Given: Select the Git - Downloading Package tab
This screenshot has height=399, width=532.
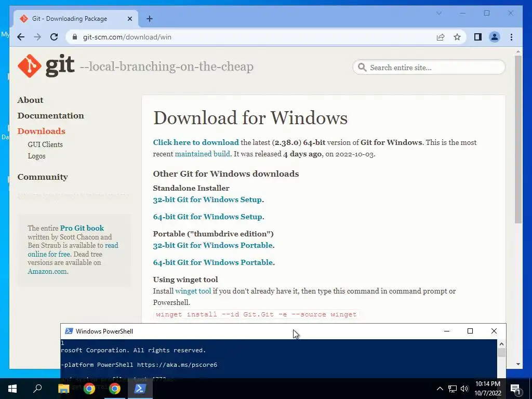Looking at the screenshot, I should (x=76, y=19).
